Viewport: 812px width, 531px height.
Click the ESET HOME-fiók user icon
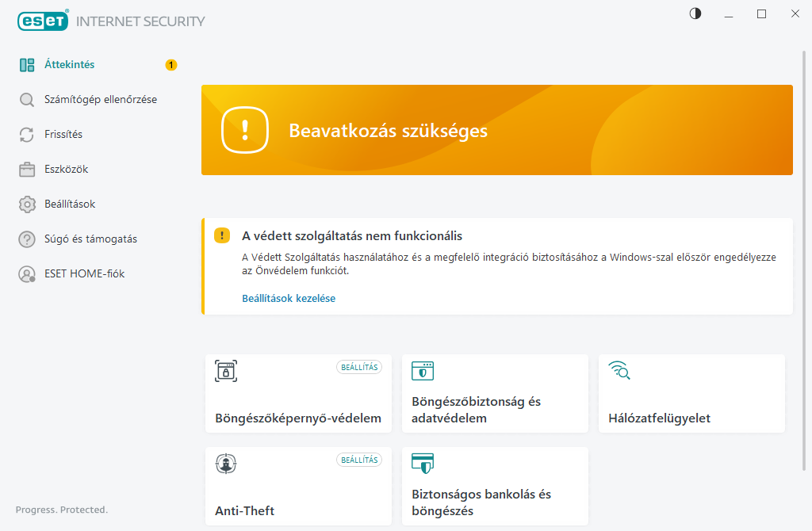(x=27, y=273)
